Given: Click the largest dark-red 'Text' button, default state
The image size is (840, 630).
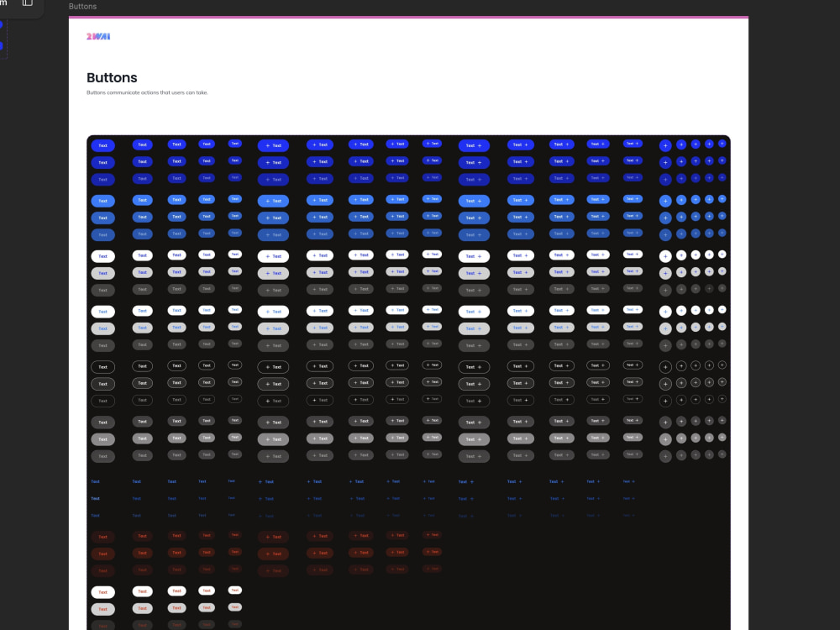Looking at the screenshot, I should (x=102, y=537).
